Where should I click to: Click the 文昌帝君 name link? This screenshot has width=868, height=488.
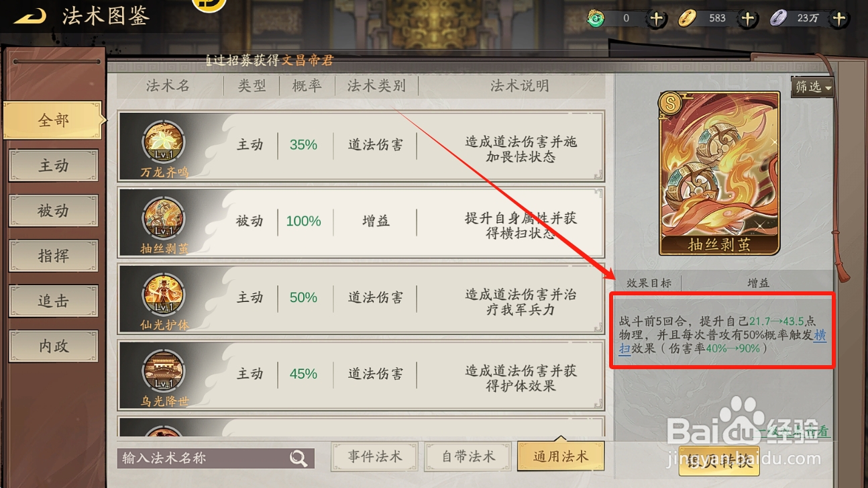pyautogui.click(x=307, y=60)
